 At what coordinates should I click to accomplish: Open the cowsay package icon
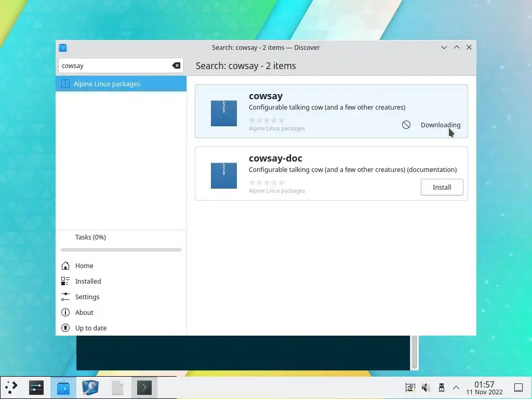(224, 113)
